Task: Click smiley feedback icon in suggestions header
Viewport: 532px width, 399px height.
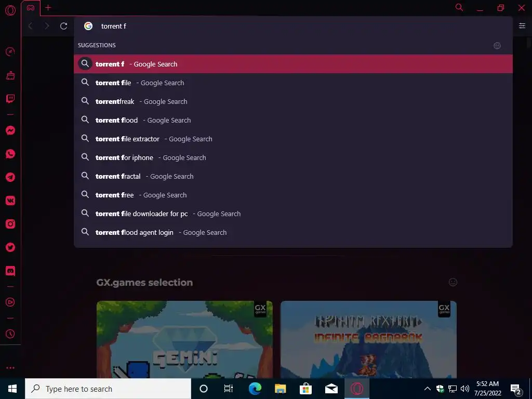Action: tap(497, 46)
